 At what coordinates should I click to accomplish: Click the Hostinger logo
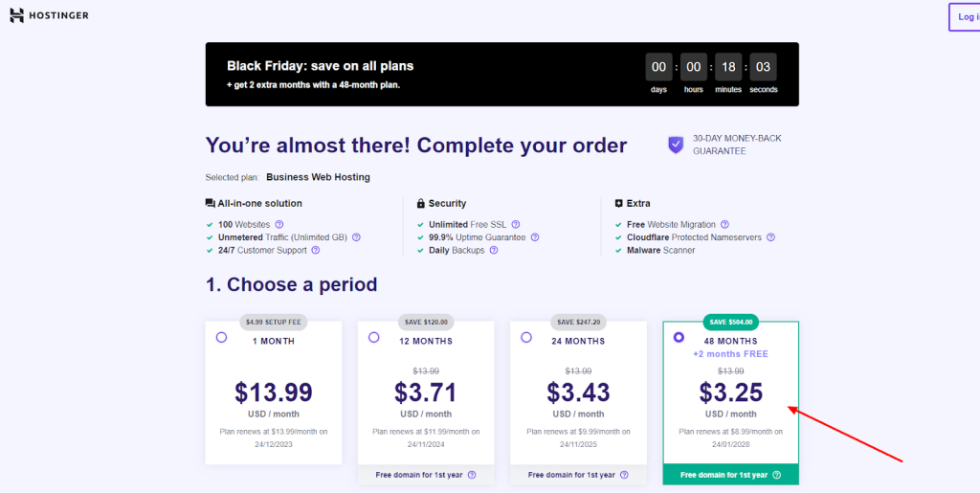pos(50,15)
